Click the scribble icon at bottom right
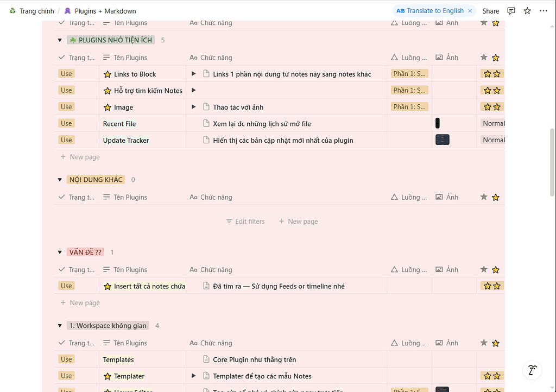The height and width of the screenshot is (392, 556). pyautogui.click(x=532, y=370)
